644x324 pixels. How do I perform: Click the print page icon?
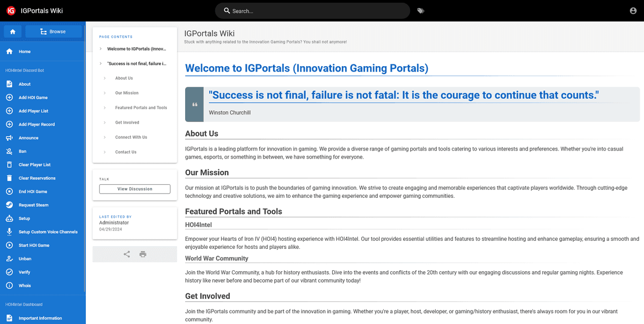[143, 254]
